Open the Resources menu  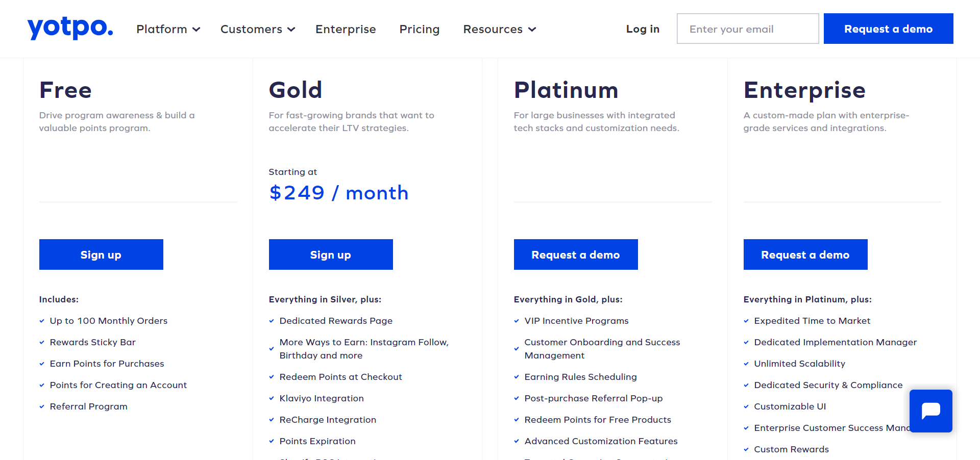pos(499,29)
